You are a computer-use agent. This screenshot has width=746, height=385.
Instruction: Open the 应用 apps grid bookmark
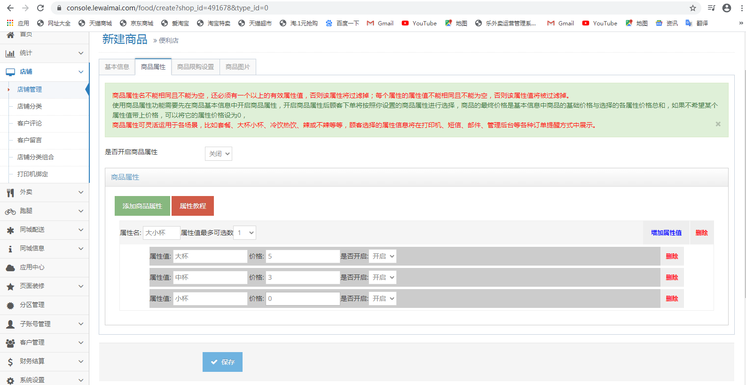[18, 23]
